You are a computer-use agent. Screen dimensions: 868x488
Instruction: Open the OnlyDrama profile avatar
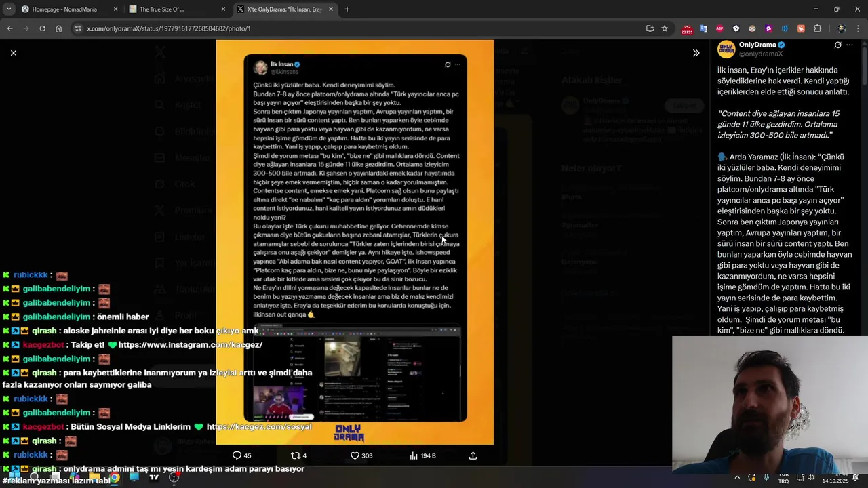tap(726, 49)
